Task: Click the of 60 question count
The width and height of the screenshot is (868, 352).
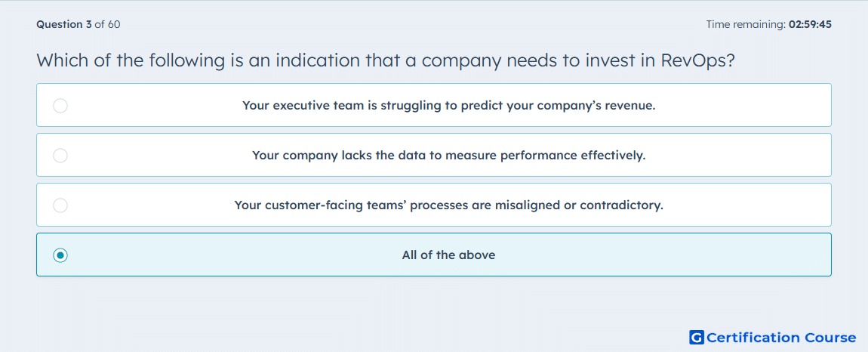Action: click(x=107, y=24)
